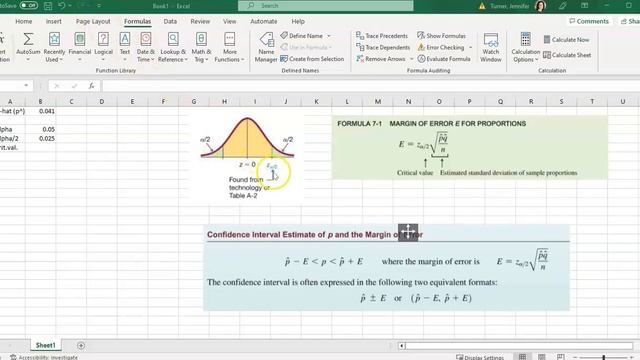Viewport: 640px width, 360px height.
Task: Open Display Settings in status bar
Action: (x=480, y=357)
